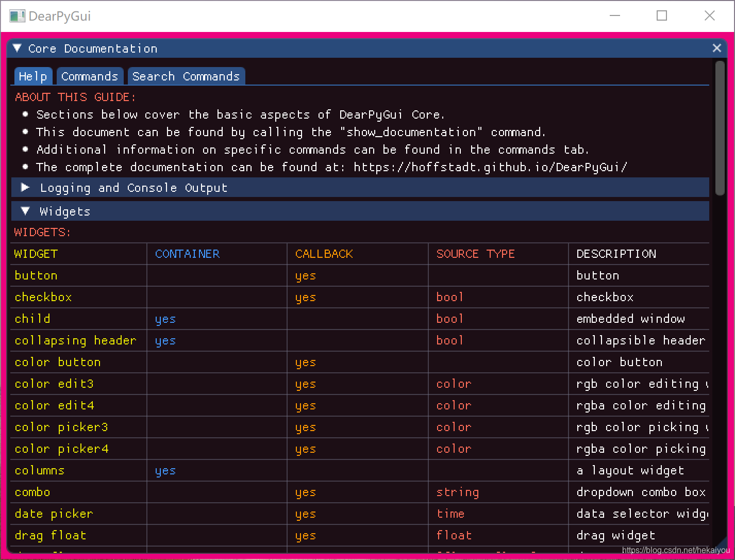Close the Core Documentation panel
Image resolution: width=735 pixels, height=560 pixels.
tap(716, 48)
